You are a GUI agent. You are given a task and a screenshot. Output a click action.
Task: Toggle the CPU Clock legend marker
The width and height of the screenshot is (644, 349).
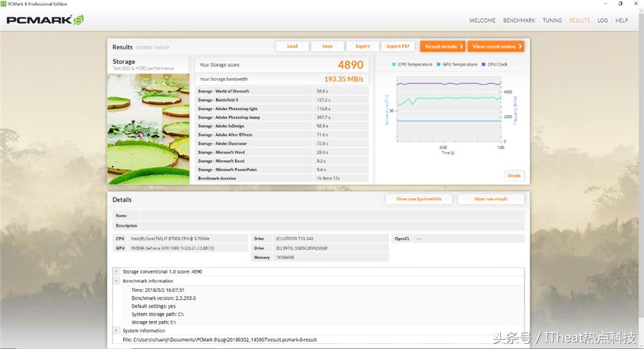(484, 64)
